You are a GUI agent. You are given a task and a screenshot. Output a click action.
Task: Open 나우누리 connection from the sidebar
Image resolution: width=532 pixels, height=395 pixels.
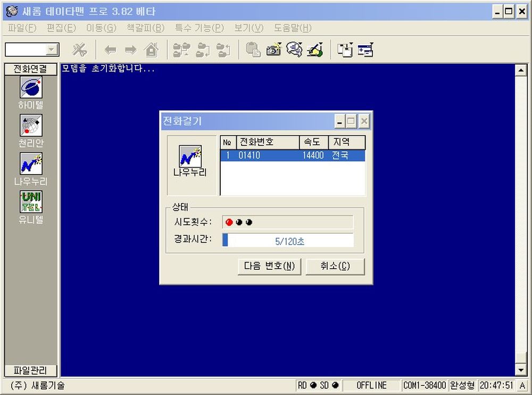31,164
